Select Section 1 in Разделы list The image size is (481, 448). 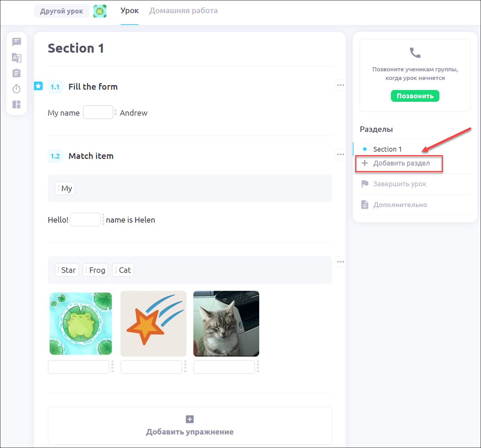point(387,149)
